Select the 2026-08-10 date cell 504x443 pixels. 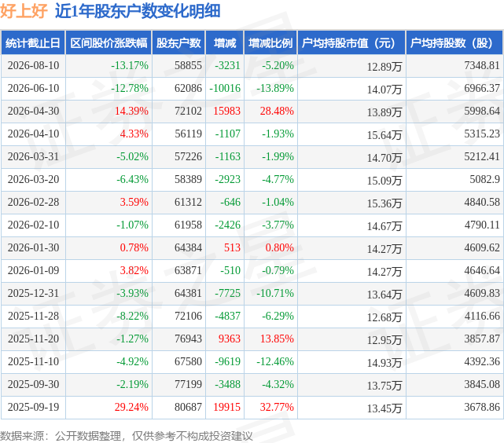34,65
